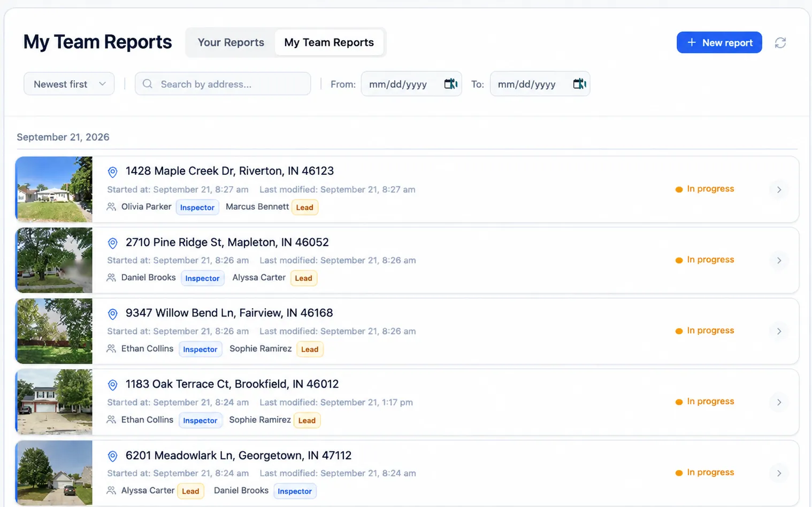Open thumbnail photo of 1183 Oak Terrace Ct
Viewport: 812px width, 507px height.
point(54,402)
